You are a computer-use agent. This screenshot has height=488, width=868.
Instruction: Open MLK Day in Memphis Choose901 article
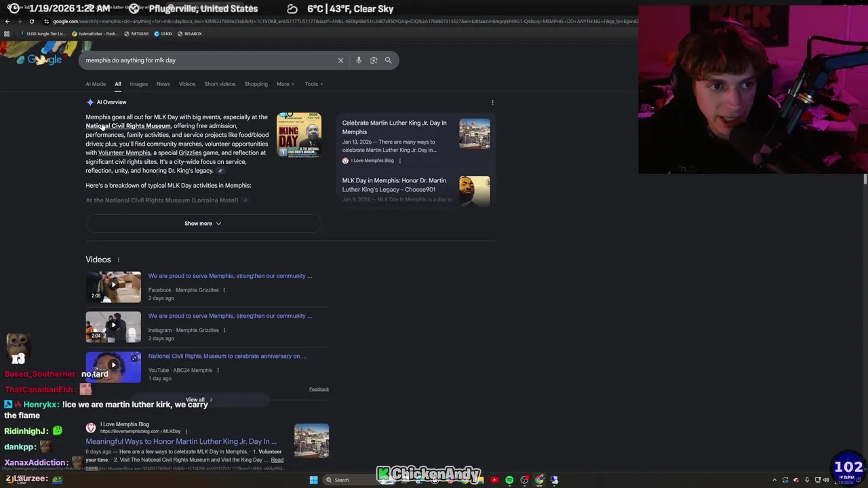click(394, 185)
